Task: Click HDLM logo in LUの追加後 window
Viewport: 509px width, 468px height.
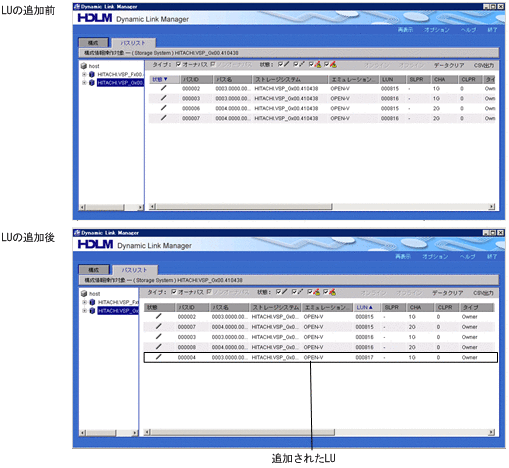Action: (x=95, y=244)
